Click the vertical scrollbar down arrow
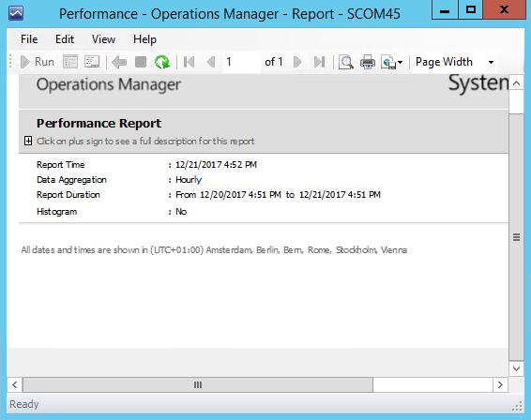Screen dimensions: 531x420 point(516,368)
